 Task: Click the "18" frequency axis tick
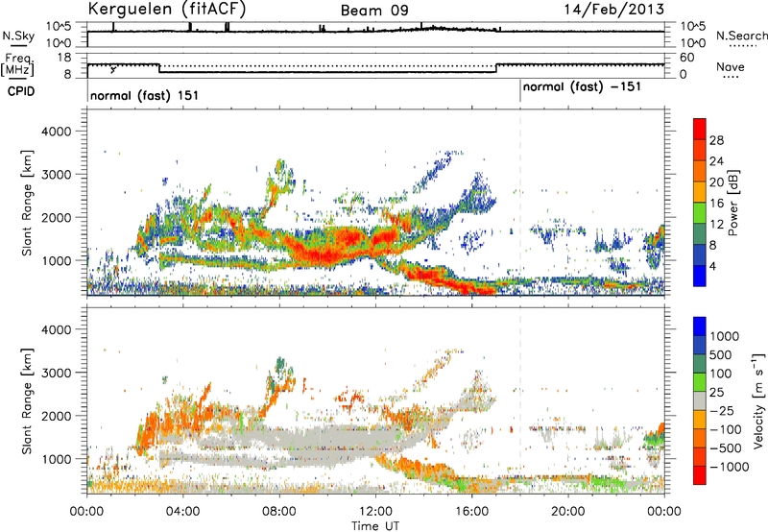(x=63, y=58)
